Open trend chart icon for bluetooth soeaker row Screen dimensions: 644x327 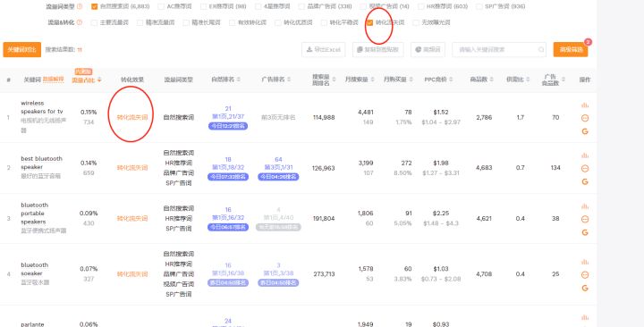[x=585, y=262]
